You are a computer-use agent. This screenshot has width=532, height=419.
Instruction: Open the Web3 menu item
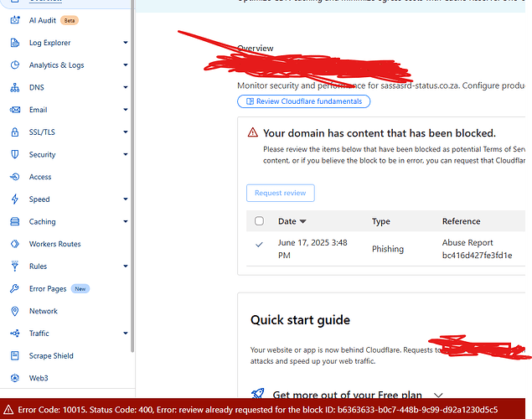pyautogui.click(x=39, y=378)
